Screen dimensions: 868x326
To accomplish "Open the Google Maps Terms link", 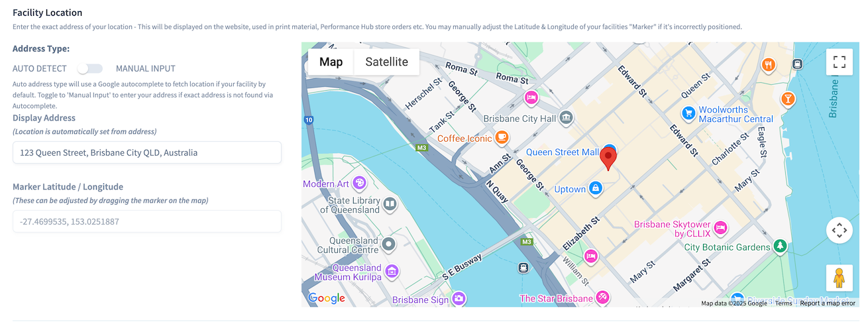I will pyautogui.click(x=783, y=303).
